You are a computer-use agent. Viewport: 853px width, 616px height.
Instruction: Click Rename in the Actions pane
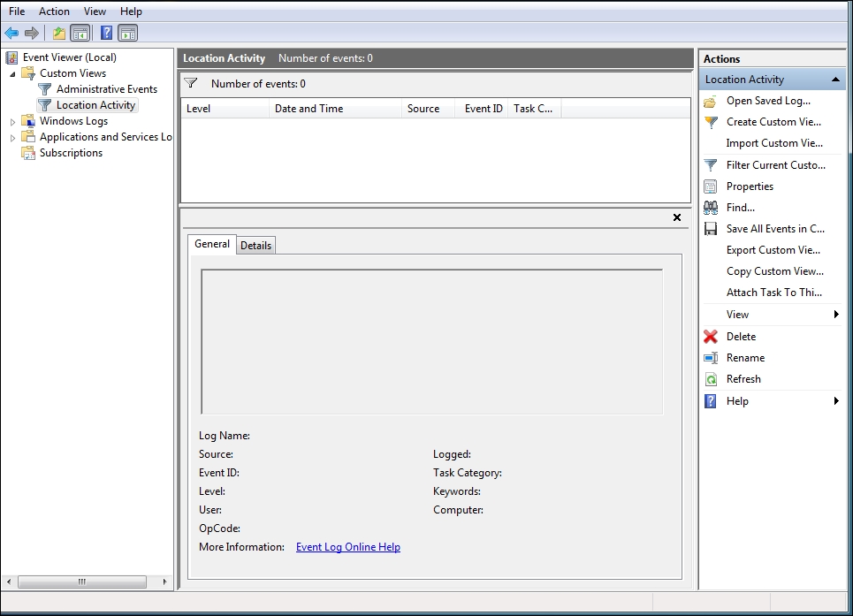[747, 357]
